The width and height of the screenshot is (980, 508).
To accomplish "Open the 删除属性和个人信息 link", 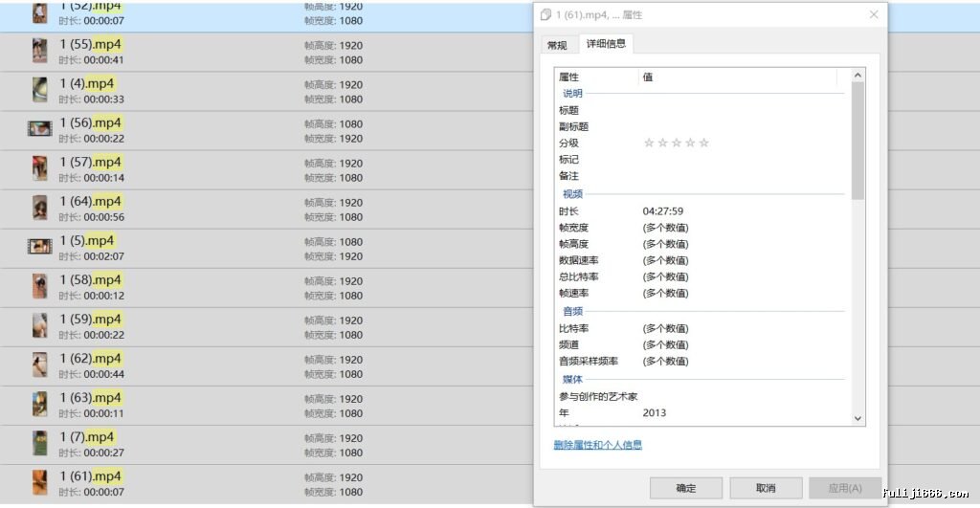I will pyautogui.click(x=597, y=445).
